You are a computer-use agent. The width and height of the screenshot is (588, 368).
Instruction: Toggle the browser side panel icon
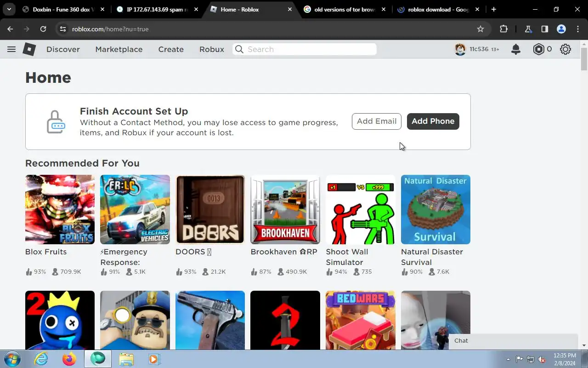[544, 29]
